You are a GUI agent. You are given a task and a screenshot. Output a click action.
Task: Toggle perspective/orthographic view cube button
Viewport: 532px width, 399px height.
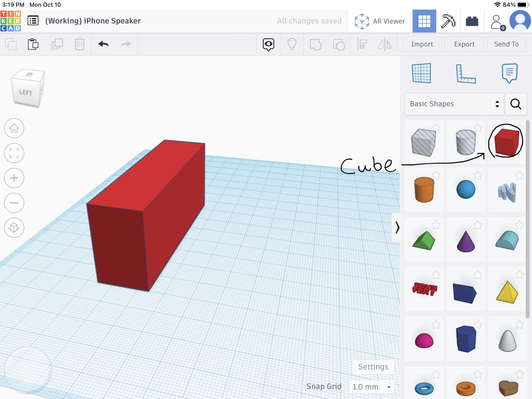(x=14, y=227)
